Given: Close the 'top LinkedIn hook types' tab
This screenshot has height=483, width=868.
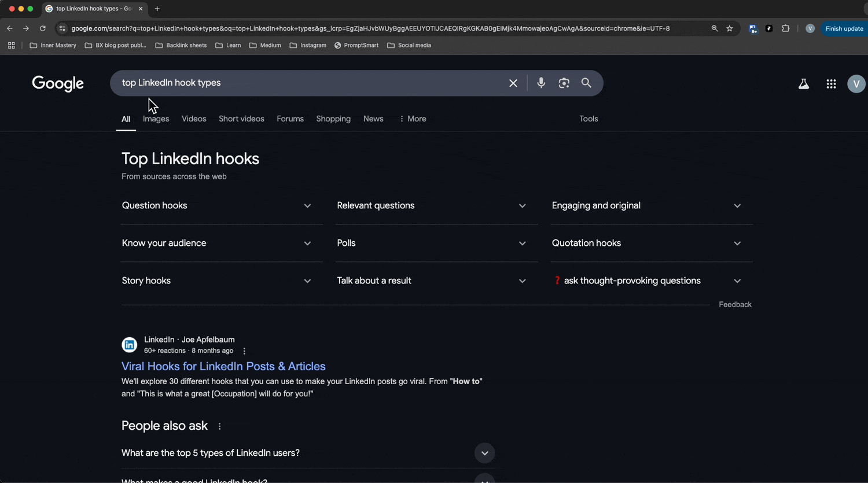Looking at the screenshot, I should 140,9.
